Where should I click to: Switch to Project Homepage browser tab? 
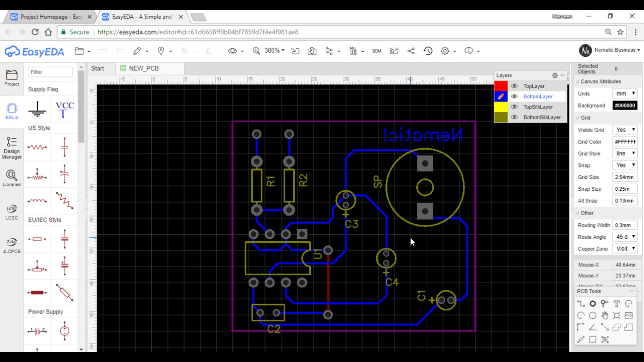[50, 17]
